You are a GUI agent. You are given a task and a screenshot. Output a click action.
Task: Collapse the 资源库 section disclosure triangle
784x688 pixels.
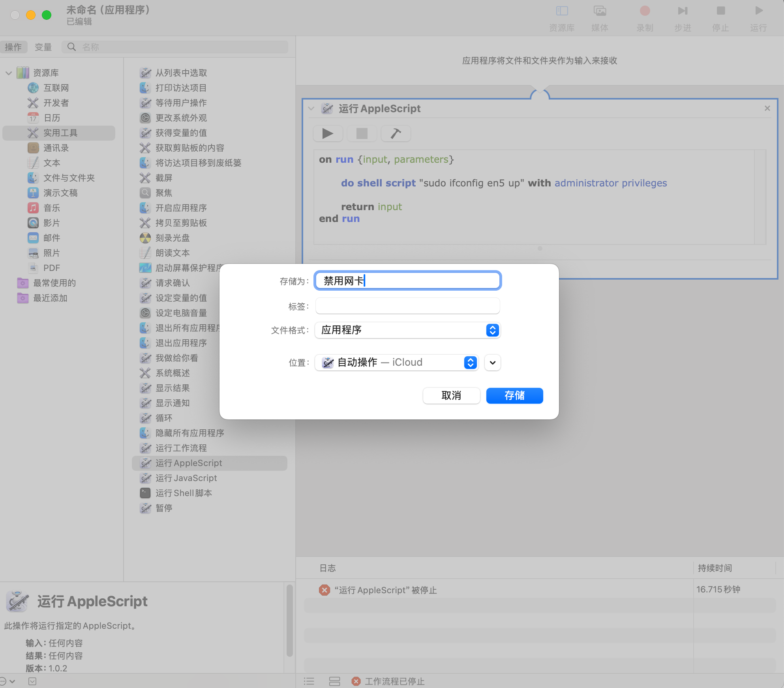[x=8, y=73]
